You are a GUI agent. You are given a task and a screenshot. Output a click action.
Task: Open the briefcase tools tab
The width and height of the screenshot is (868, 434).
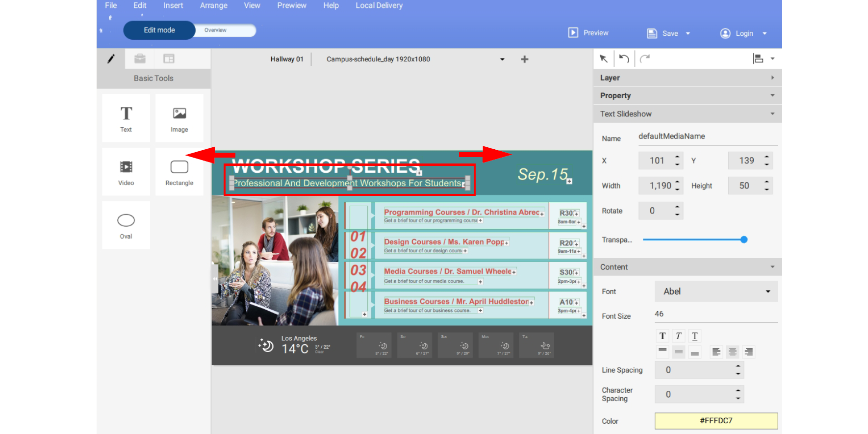140,59
